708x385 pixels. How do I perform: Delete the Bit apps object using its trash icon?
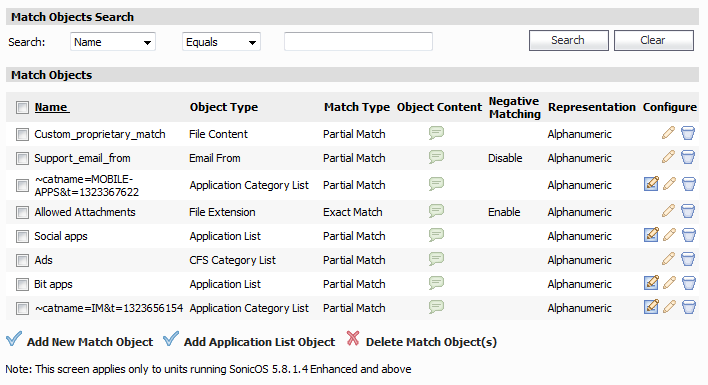[689, 283]
